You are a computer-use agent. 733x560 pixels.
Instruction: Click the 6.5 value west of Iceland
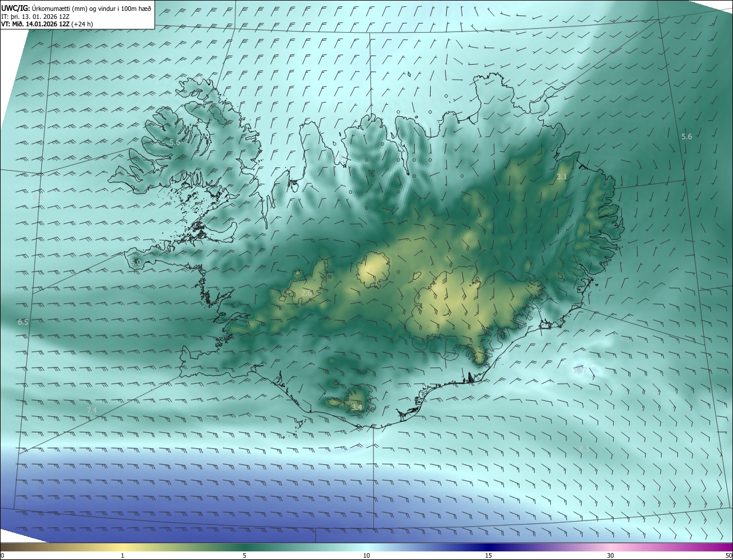pyautogui.click(x=23, y=322)
